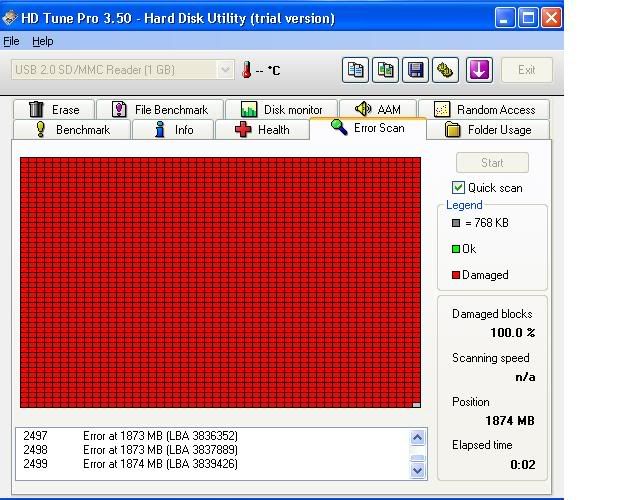Open the Info tab
Viewport: 640px width, 500px height.
click(173, 130)
